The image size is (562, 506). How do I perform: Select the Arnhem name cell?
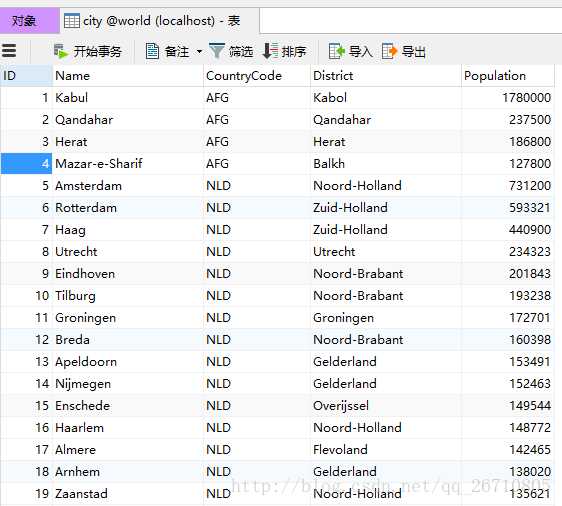128,472
